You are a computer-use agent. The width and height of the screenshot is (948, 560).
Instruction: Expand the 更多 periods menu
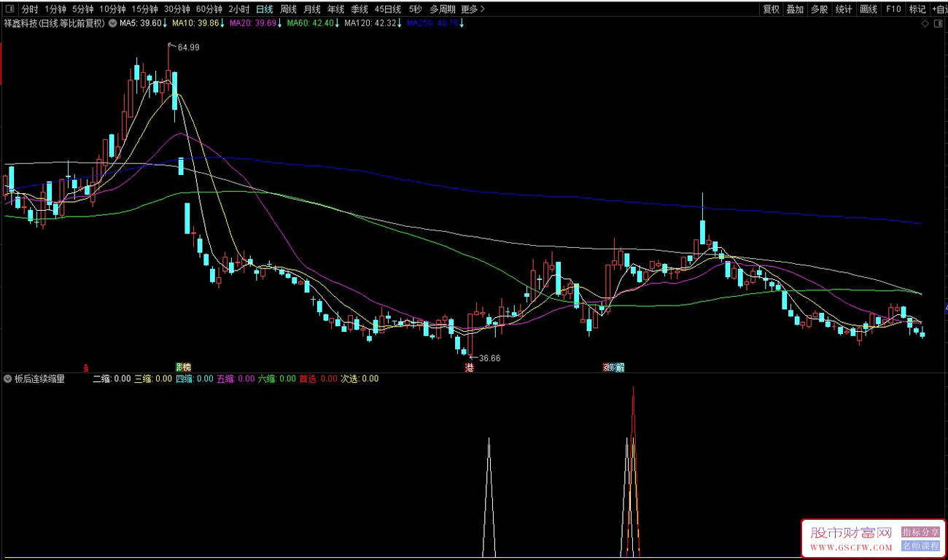click(473, 9)
